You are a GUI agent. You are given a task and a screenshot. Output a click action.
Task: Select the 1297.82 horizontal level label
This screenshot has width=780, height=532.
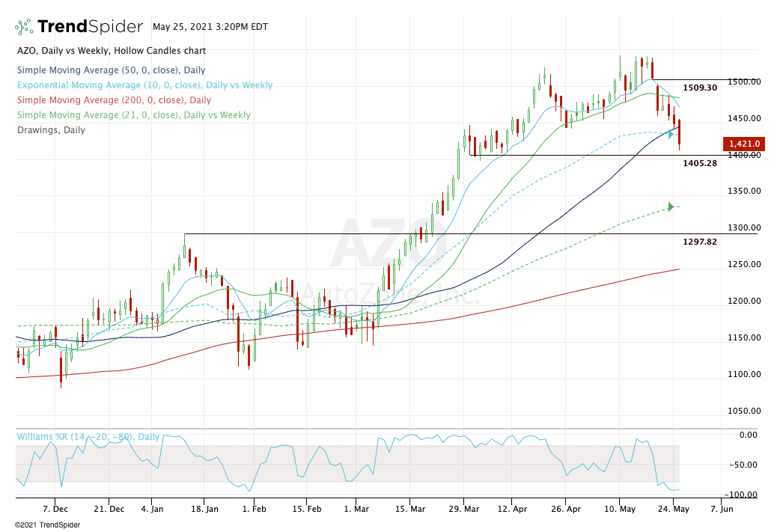click(700, 242)
